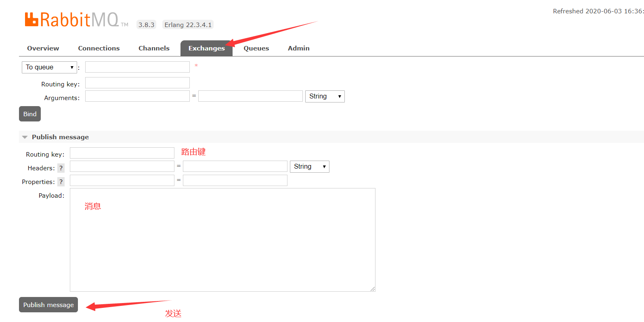This screenshot has height=322, width=644.
Task: Click the Publish message button
Action: 48,305
